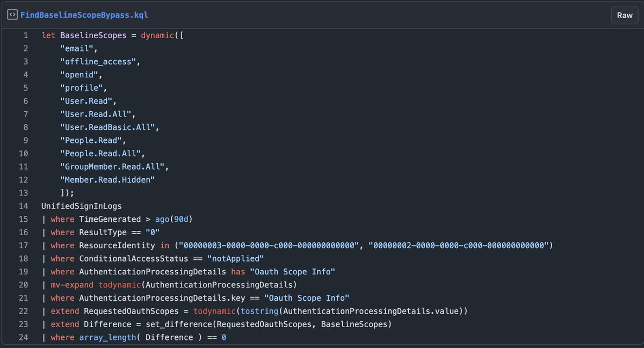Image resolution: width=644 pixels, height=348 pixels.
Task: Select line number 11
Action: (24, 167)
